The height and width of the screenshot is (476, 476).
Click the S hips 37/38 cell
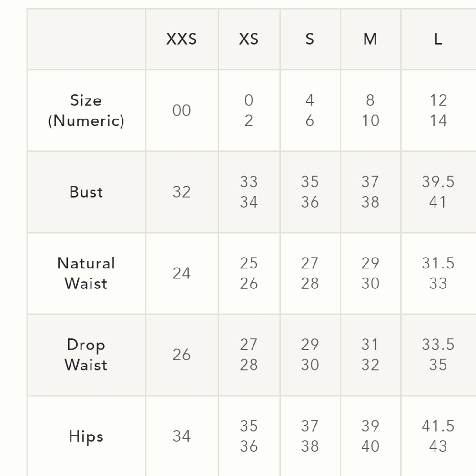click(x=310, y=436)
